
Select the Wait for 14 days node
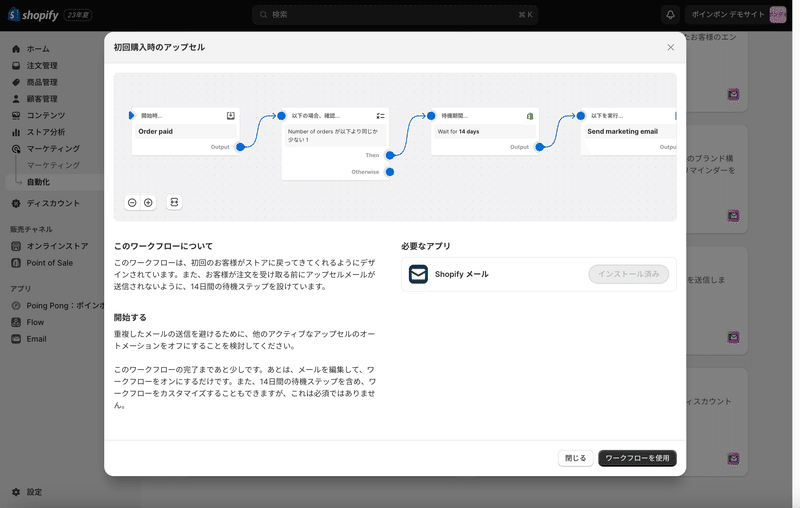[485, 131]
